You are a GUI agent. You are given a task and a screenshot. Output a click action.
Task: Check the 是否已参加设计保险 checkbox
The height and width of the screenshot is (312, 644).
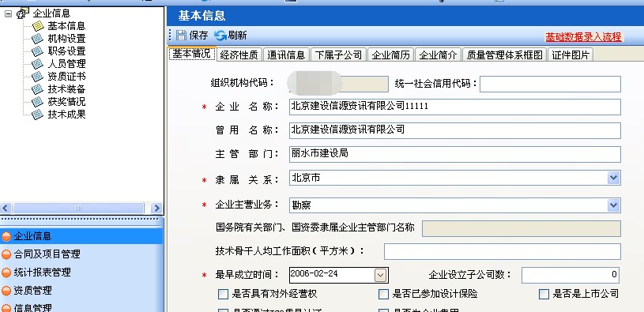[383, 294]
